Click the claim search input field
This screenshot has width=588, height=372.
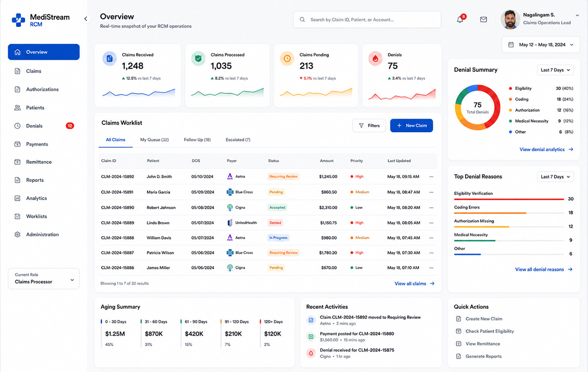[x=367, y=20]
